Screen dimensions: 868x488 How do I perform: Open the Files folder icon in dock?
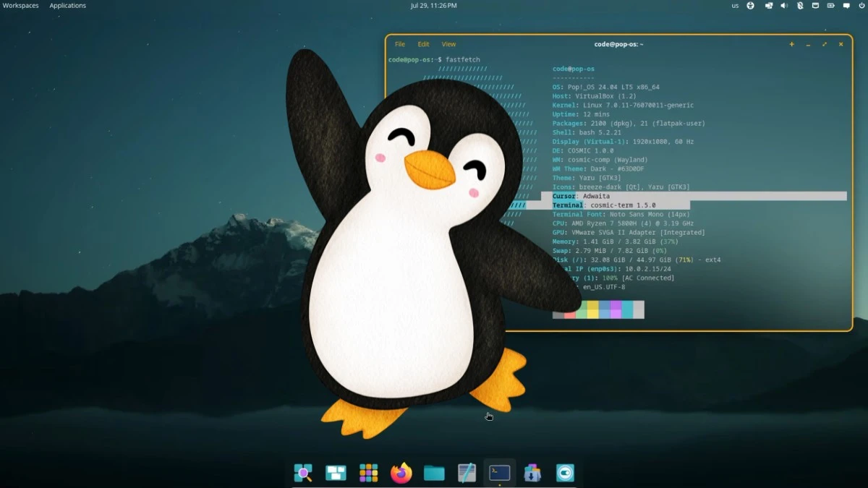click(434, 473)
